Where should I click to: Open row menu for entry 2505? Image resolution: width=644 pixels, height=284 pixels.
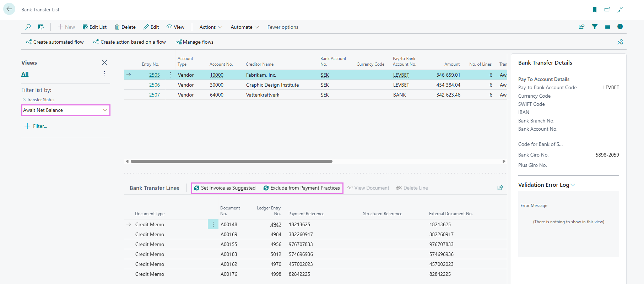(x=171, y=75)
